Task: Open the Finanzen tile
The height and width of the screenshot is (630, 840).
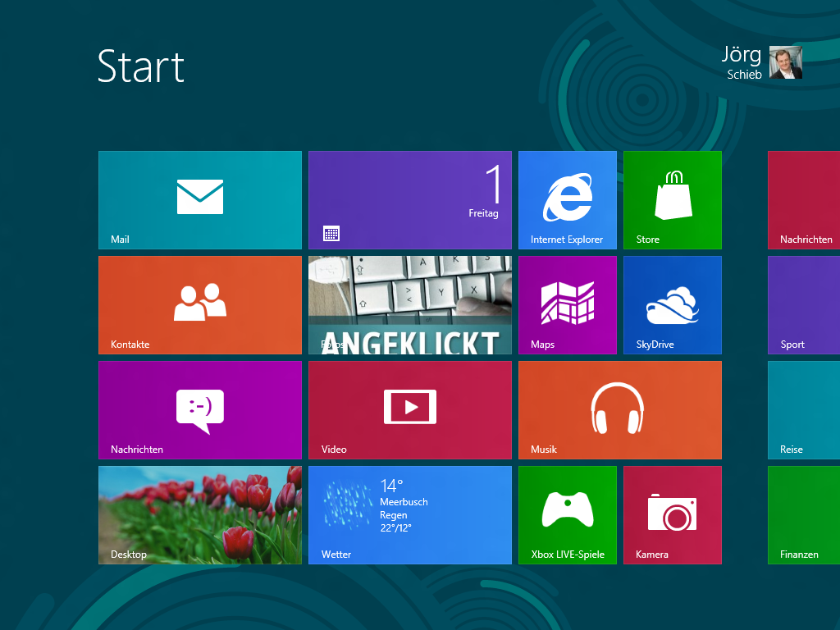Action: 804,515
